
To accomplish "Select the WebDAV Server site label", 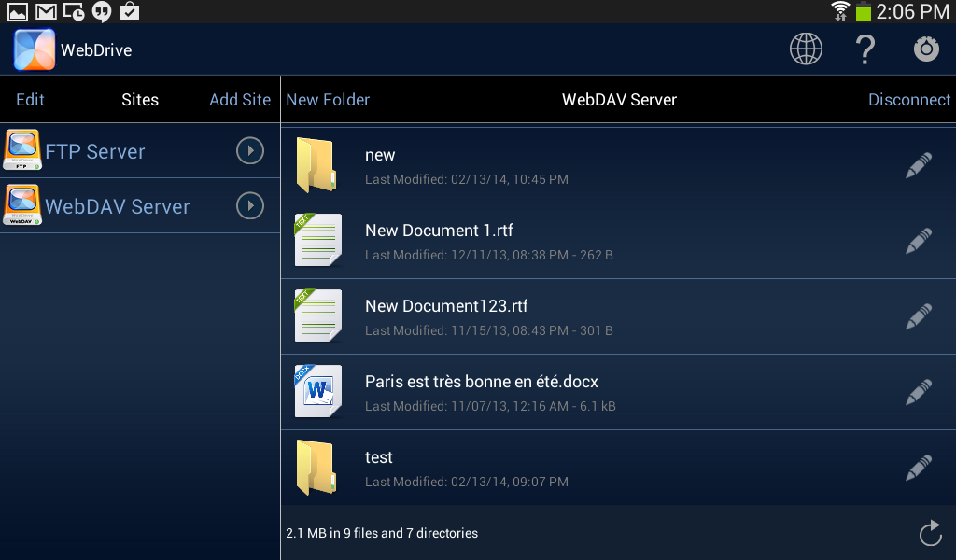I will click(118, 206).
